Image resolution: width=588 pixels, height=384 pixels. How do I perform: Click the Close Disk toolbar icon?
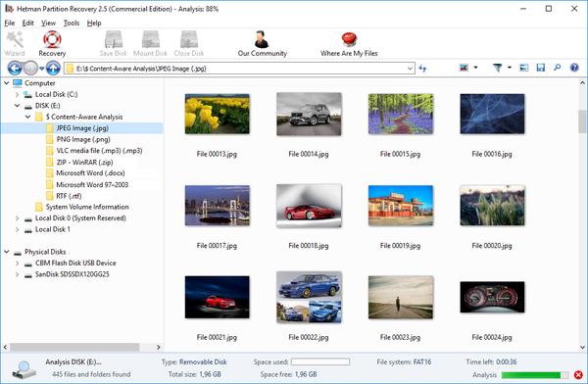188,39
